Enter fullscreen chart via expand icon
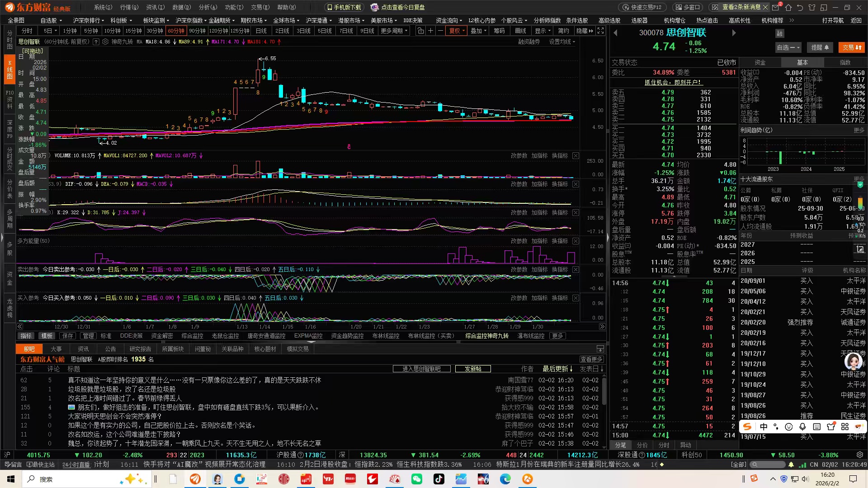 [600, 31]
